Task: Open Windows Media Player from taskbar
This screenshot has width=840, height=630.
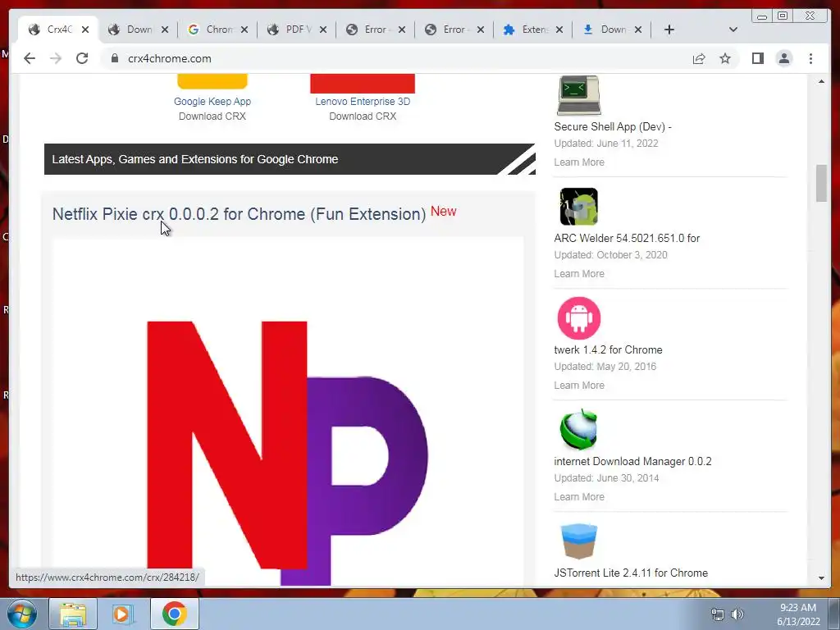Action: click(121, 614)
